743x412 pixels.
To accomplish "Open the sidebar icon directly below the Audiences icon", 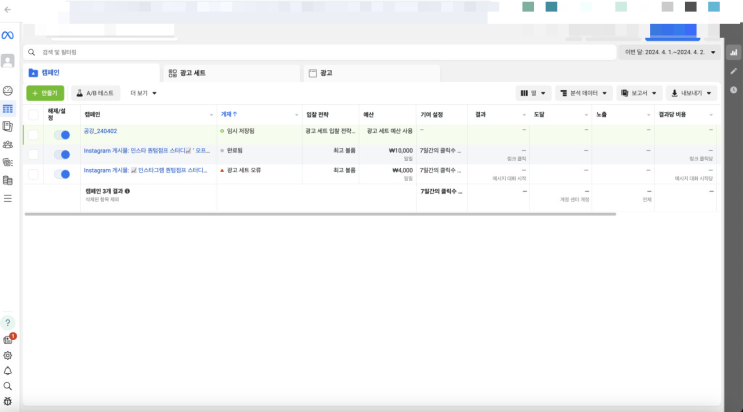I will 8,163.
